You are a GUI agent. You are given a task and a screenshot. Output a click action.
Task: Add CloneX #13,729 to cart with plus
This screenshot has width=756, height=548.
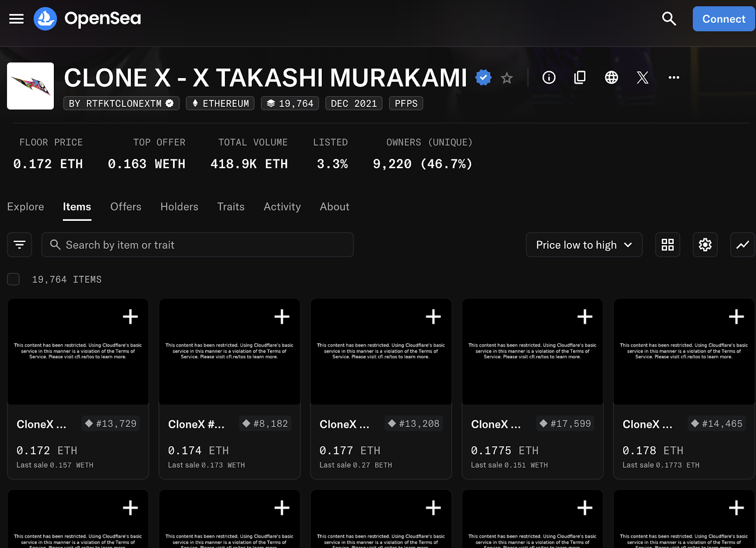[130, 317]
